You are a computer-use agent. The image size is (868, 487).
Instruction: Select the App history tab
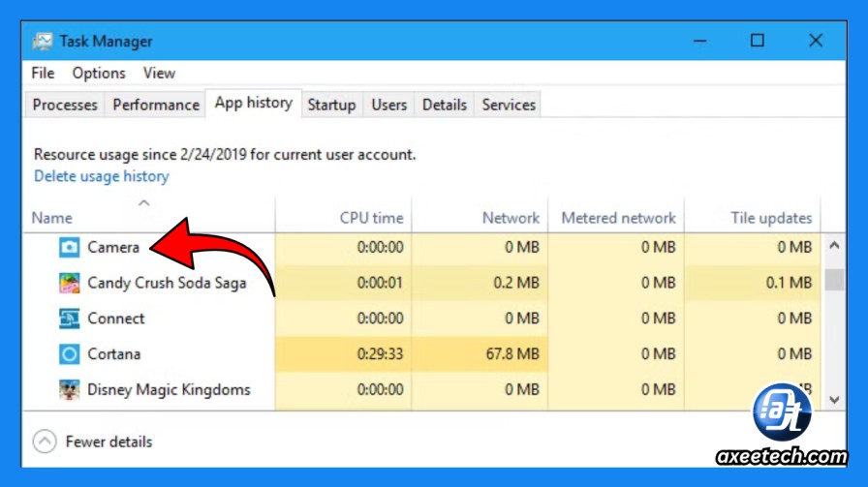tap(254, 103)
